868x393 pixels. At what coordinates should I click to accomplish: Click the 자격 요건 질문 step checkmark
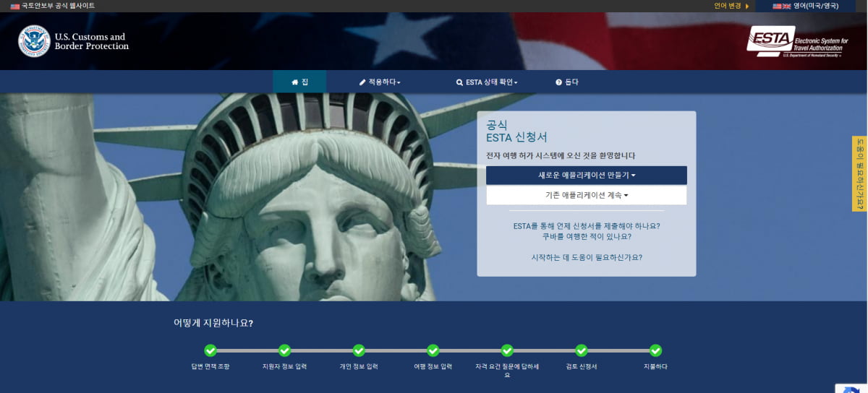[x=507, y=350]
